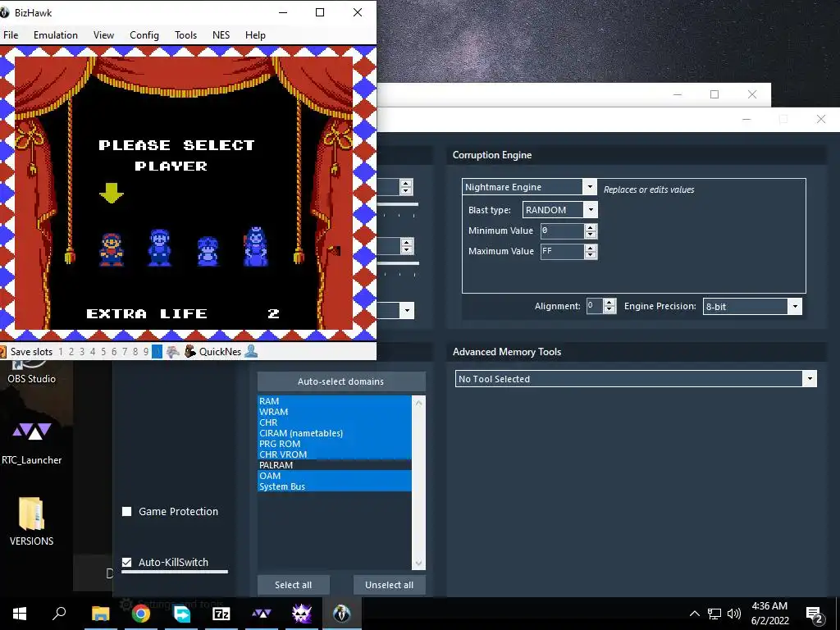Click the CHR VROM domain entry

tap(335, 454)
